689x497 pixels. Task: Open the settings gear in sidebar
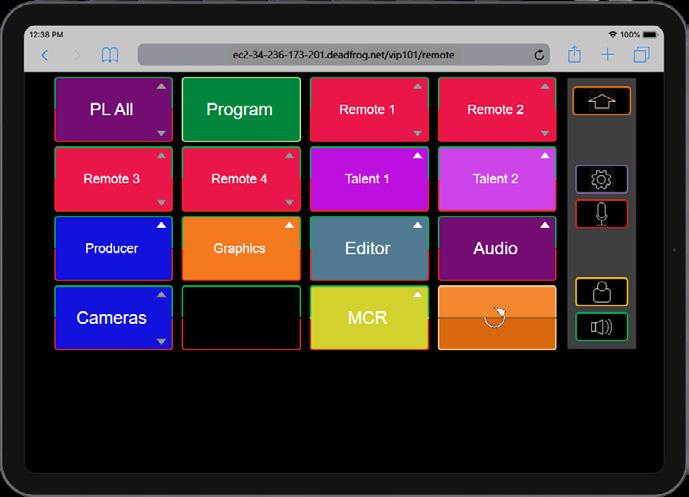point(602,179)
